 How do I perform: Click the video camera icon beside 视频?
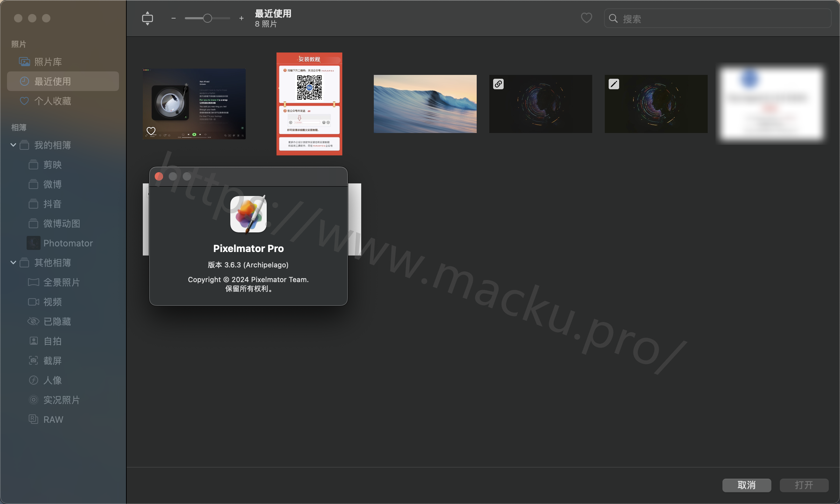(x=33, y=302)
